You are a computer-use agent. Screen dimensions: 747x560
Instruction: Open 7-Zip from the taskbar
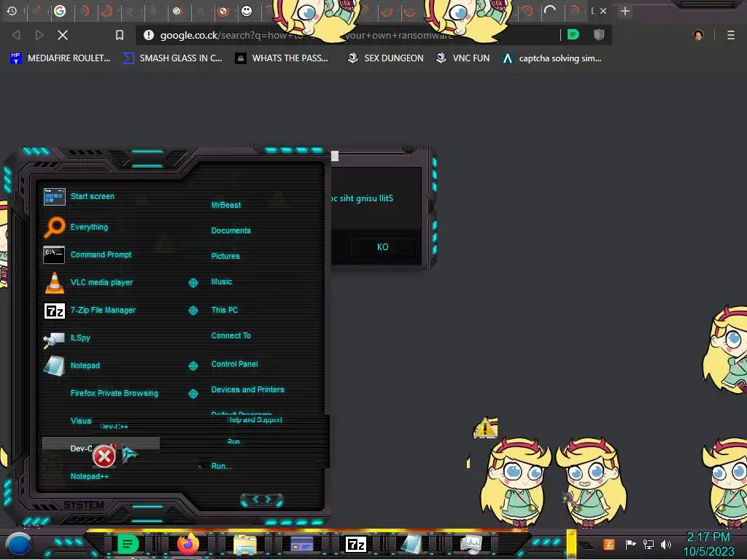point(356,544)
